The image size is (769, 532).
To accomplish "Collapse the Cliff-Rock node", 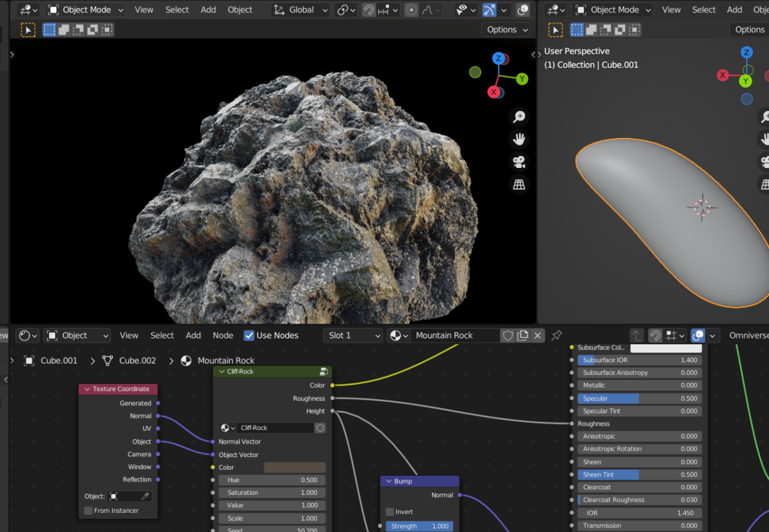I will tap(222, 372).
